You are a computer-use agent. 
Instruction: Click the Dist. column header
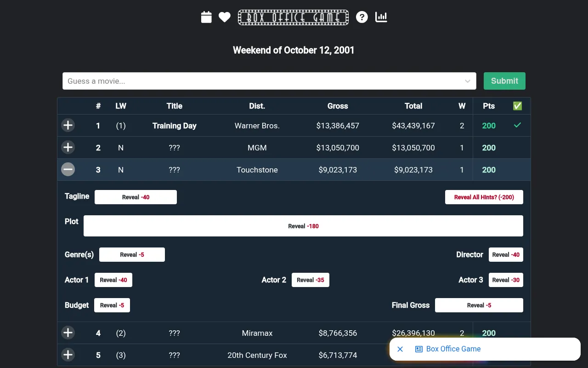click(x=257, y=106)
